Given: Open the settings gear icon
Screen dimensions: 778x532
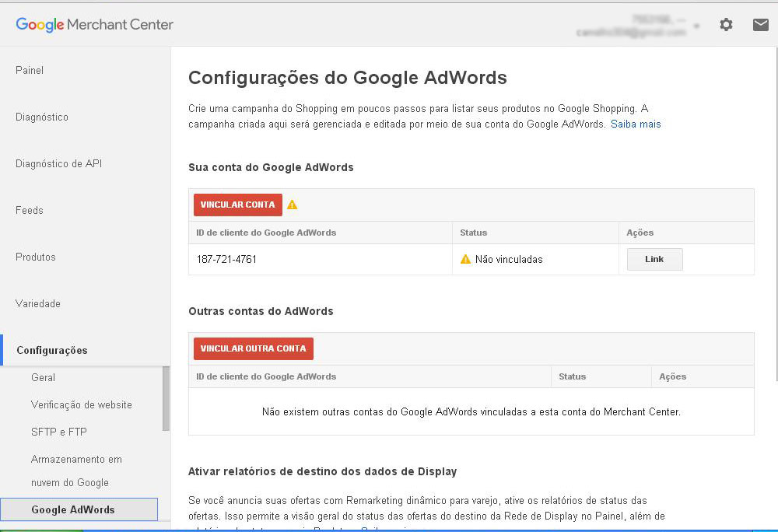Looking at the screenshot, I should [x=726, y=25].
